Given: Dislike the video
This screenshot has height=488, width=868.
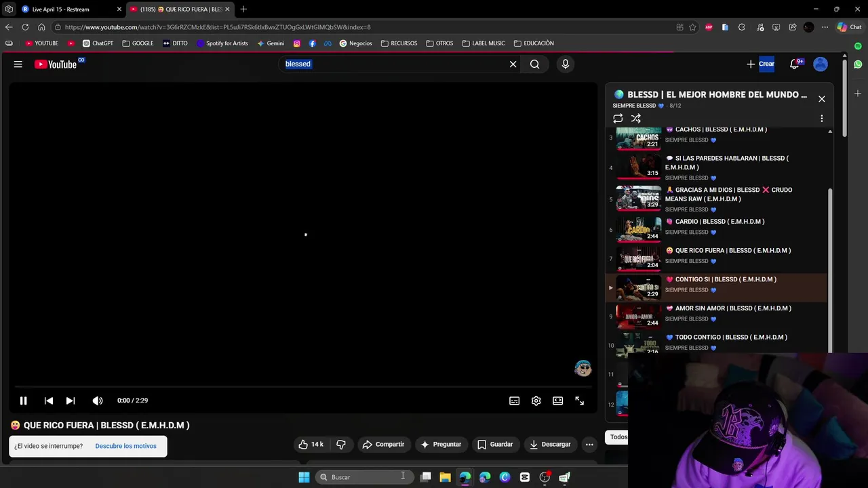Looking at the screenshot, I should tap(341, 444).
